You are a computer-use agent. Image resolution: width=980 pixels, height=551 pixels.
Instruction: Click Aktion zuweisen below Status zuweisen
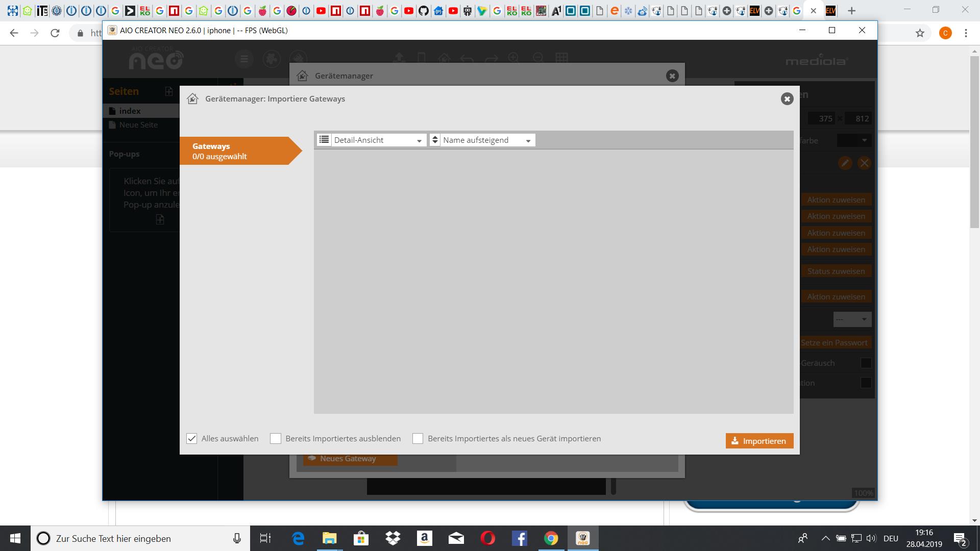pos(836,297)
